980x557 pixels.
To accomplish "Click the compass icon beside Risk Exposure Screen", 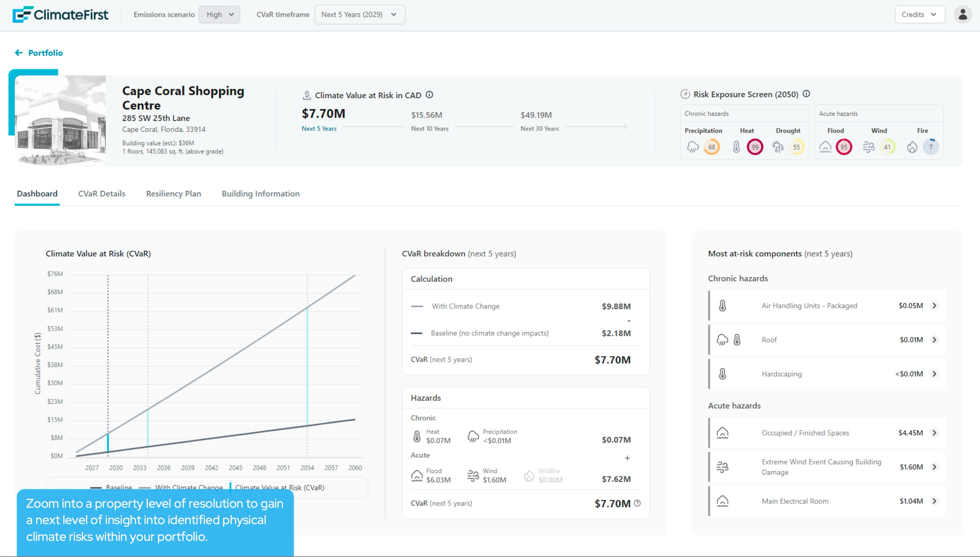I will (685, 94).
